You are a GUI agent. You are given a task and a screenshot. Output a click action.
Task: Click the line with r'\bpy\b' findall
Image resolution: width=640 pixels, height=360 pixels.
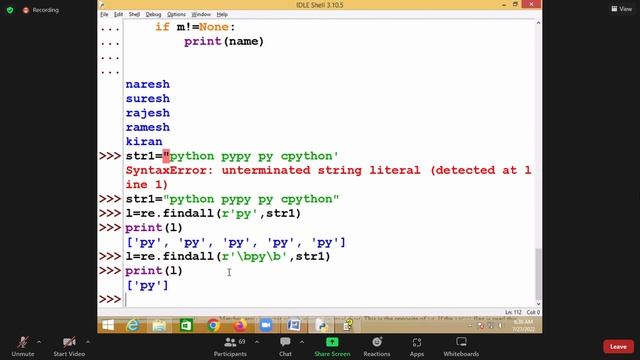point(228,256)
